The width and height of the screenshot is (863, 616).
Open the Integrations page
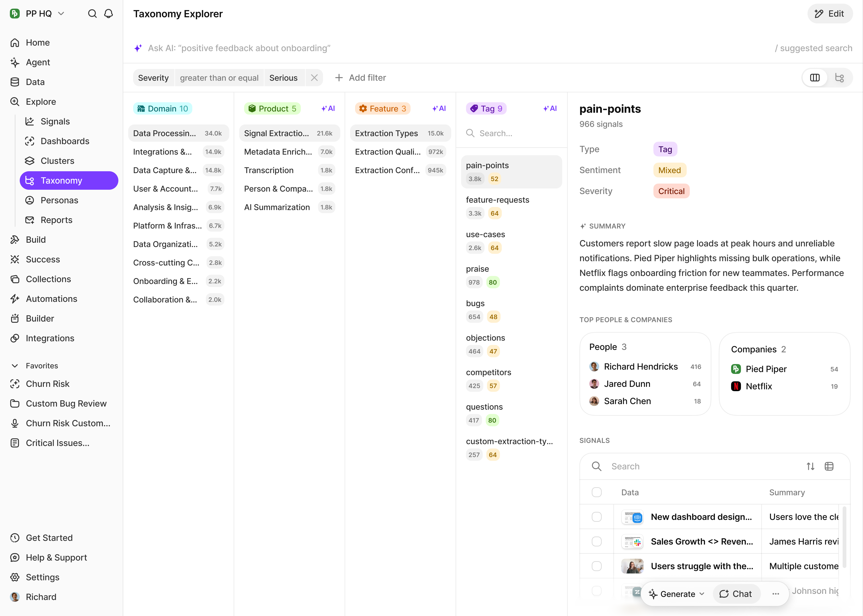[61, 338]
